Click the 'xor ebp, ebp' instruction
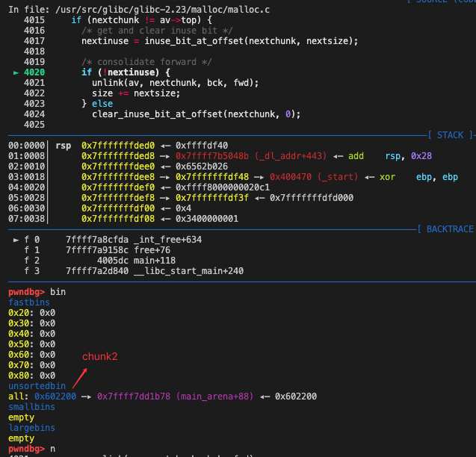The height and width of the screenshot is (457, 476). tap(418, 177)
